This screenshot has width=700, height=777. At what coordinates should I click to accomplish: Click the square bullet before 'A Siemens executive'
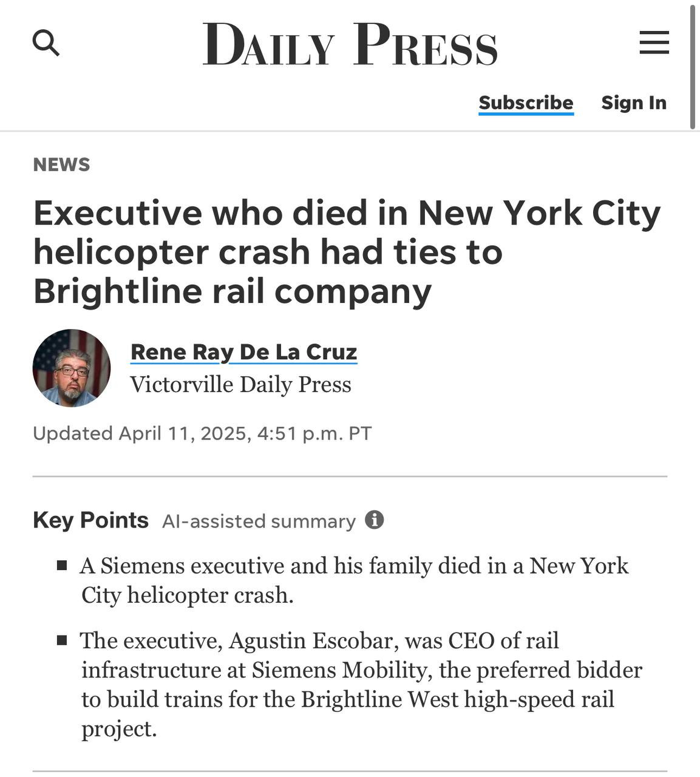pyautogui.click(x=61, y=566)
